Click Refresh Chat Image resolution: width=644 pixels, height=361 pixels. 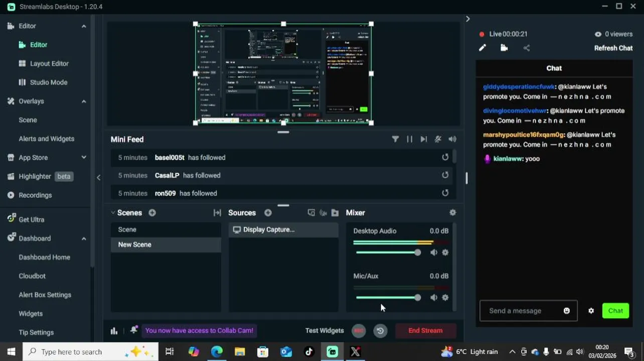(613, 48)
